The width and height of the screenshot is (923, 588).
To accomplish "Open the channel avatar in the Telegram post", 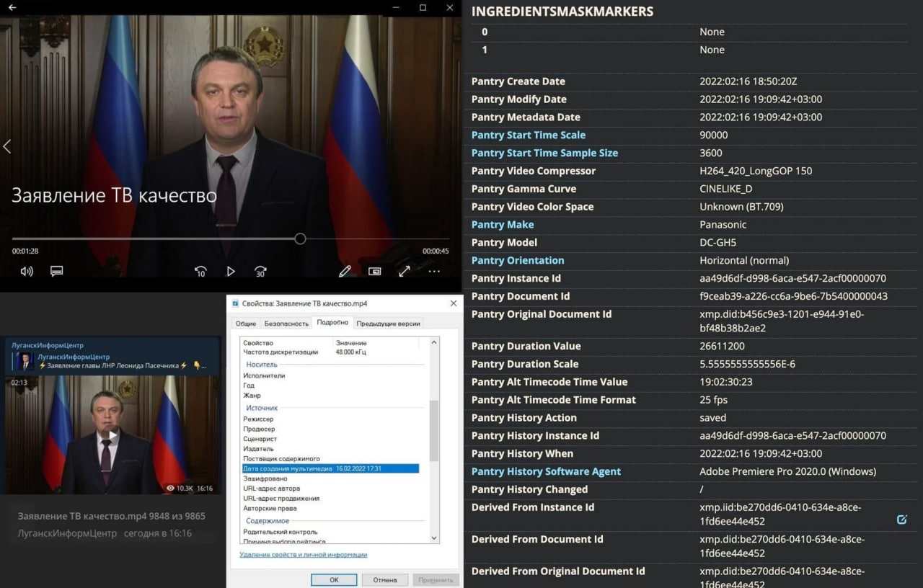I will 25,360.
